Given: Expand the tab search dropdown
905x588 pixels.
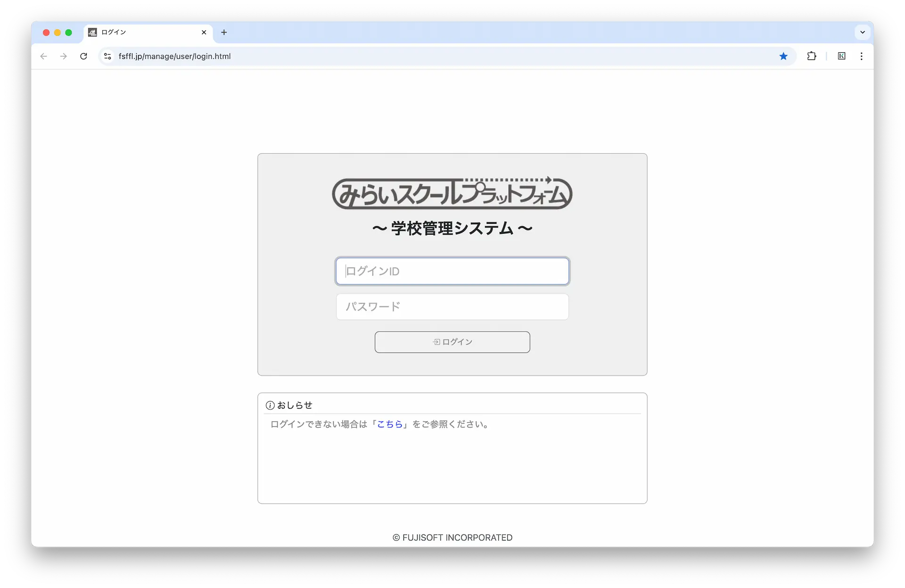Looking at the screenshot, I should 863,32.
